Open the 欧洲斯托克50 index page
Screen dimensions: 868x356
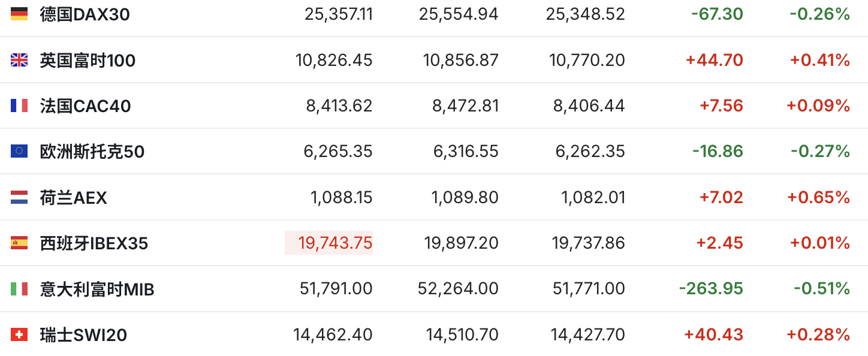click(x=92, y=152)
